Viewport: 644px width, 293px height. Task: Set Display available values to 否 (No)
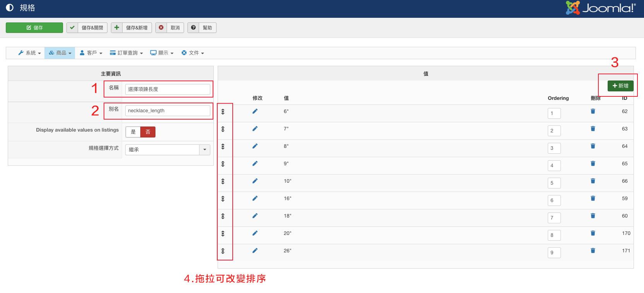pyautogui.click(x=148, y=132)
